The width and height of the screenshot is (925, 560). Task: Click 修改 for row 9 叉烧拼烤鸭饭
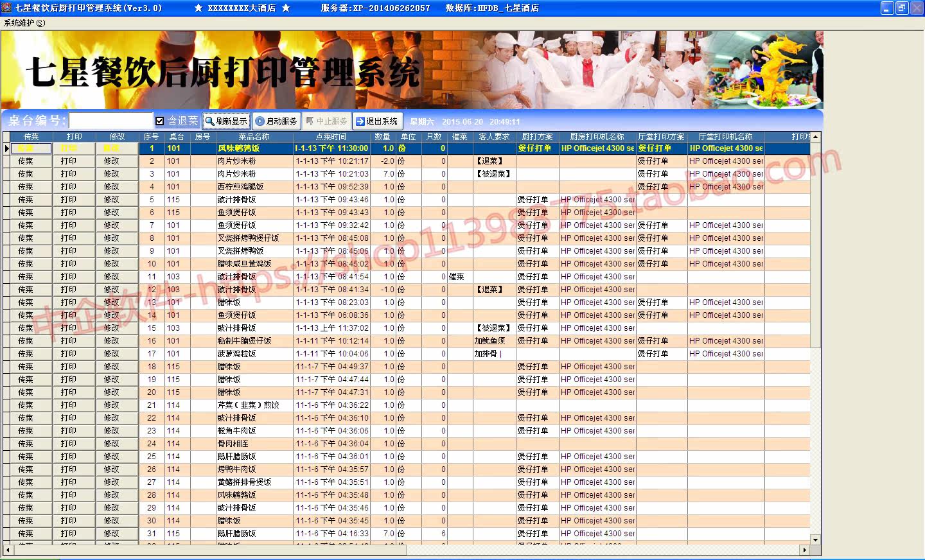(x=117, y=251)
